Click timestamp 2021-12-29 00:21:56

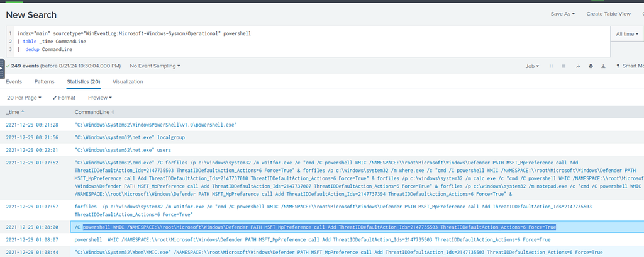click(x=32, y=137)
